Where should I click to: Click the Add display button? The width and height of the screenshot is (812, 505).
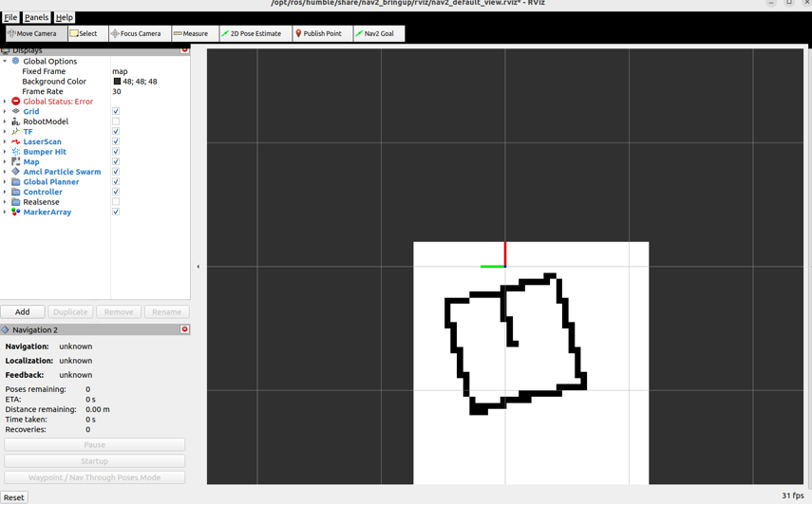click(x=22, y=312)
